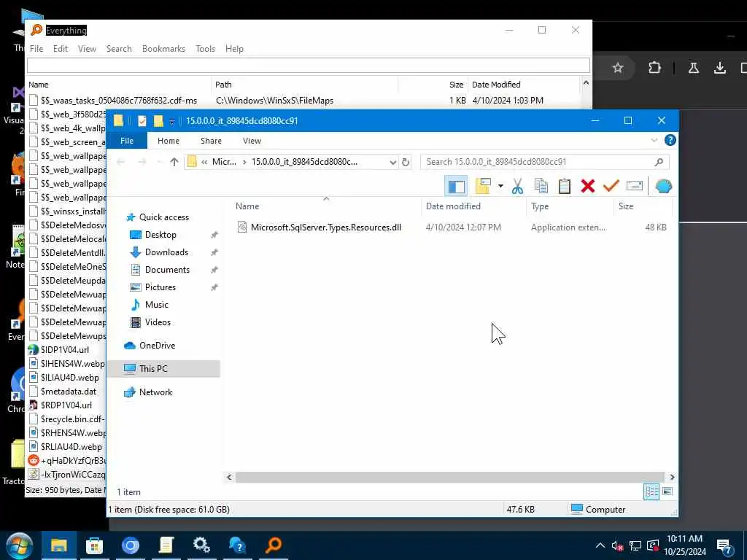This screenshot has height=560, width=747.
Task: Select Desktop in navigation pane
Action: pyautogui.click(x=160, y=235)
